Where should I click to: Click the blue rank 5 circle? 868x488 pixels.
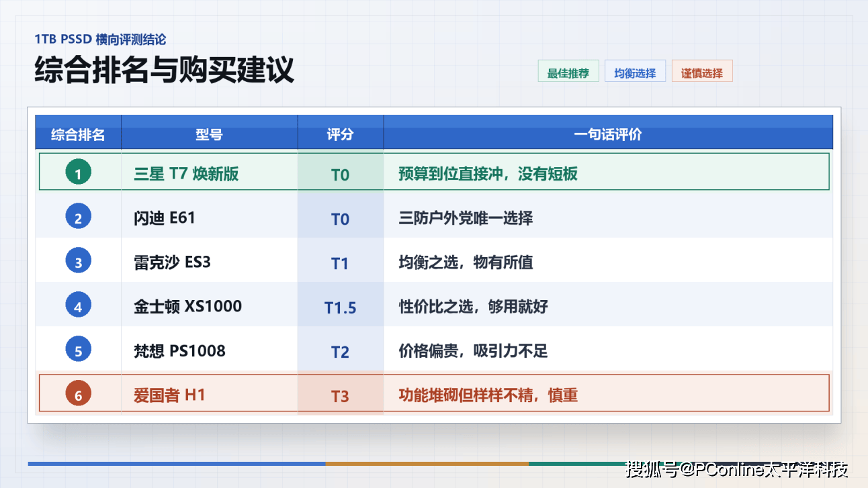78,350
